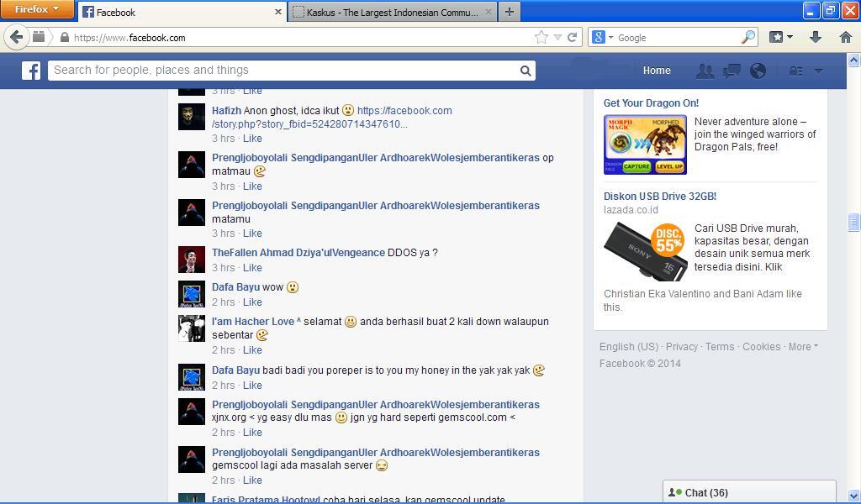Click 'Facebook © 2014' footer text

(640, 363)
